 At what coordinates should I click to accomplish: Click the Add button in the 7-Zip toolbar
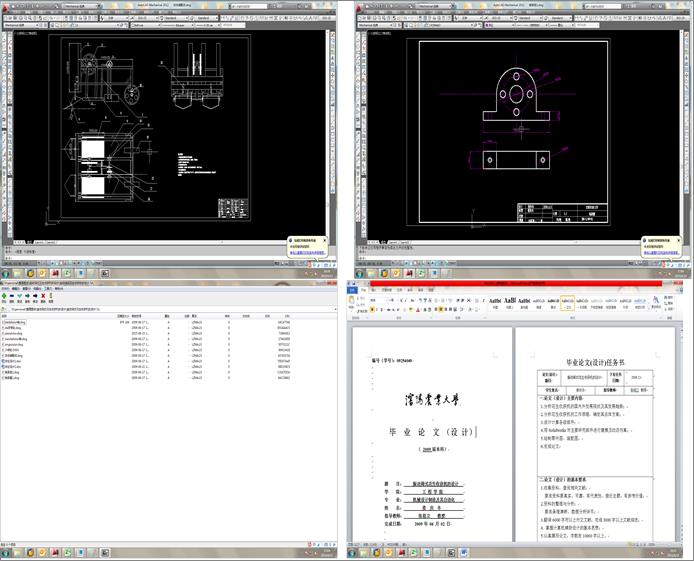coord(4,296)
